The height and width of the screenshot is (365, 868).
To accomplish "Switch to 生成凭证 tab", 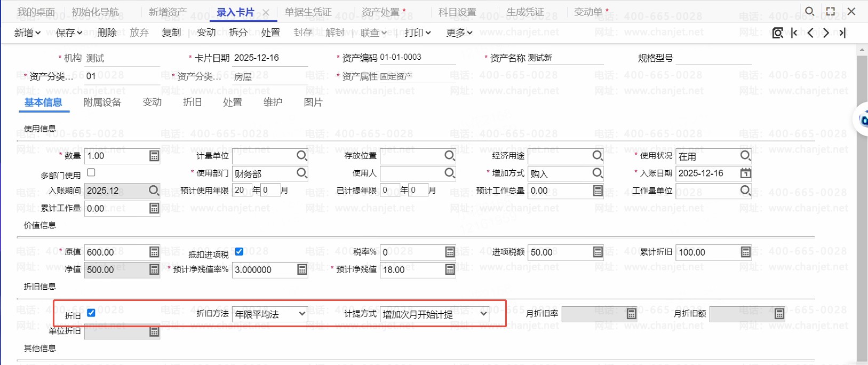I will 525,12.
